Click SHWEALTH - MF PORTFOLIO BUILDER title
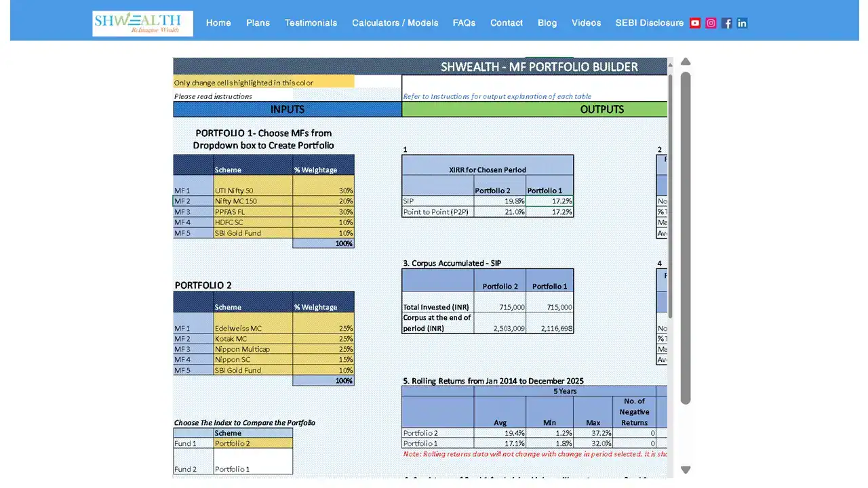The height and width of the screenshot is (488, 868). (x=539, y=67)
